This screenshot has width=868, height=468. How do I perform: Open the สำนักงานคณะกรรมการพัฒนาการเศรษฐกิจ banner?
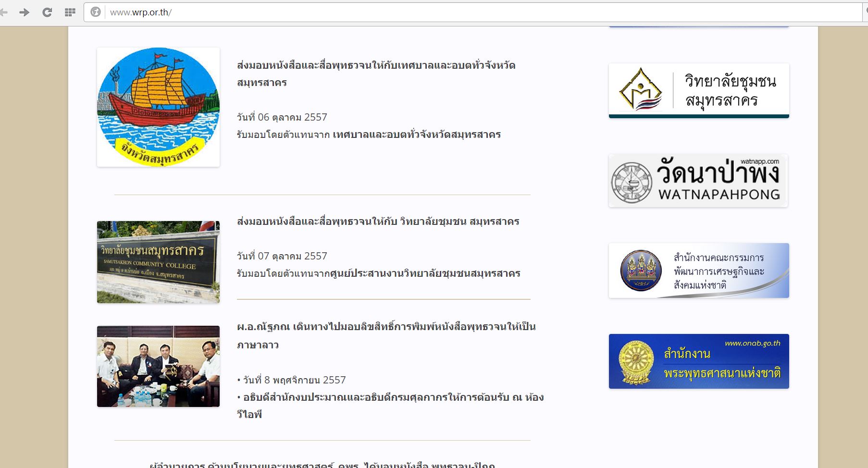coord(699,271)
